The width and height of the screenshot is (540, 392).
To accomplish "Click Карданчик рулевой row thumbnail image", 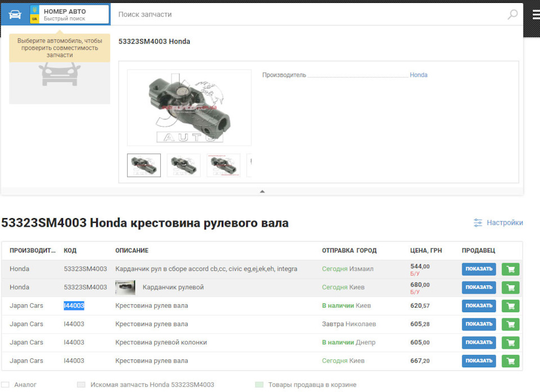I will [125, 287].
